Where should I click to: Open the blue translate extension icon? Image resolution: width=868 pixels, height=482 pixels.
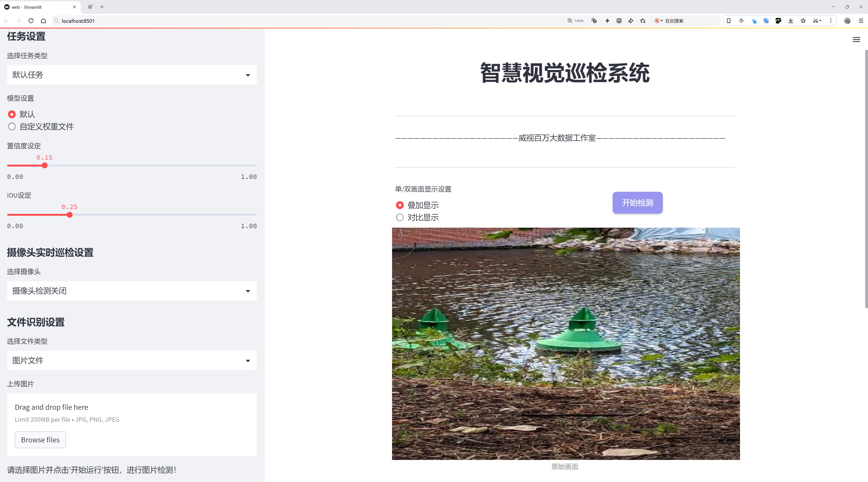click(x=766, y=21)
